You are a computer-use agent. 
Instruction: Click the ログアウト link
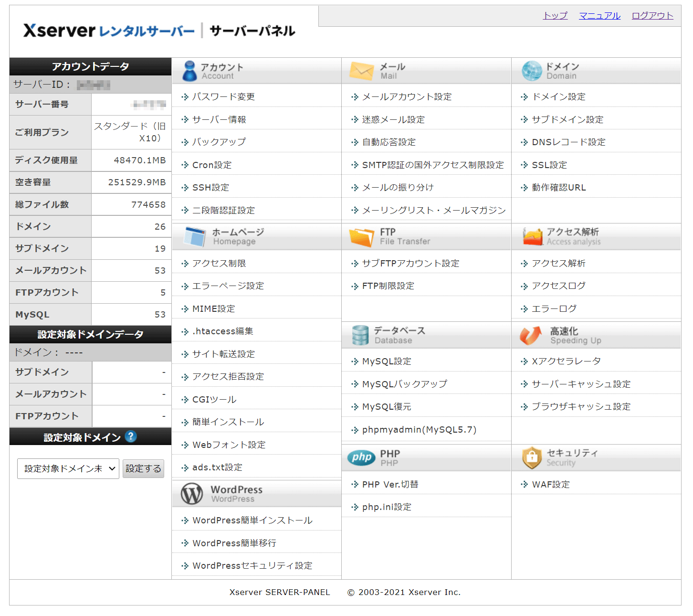click(x=652, y=15)
